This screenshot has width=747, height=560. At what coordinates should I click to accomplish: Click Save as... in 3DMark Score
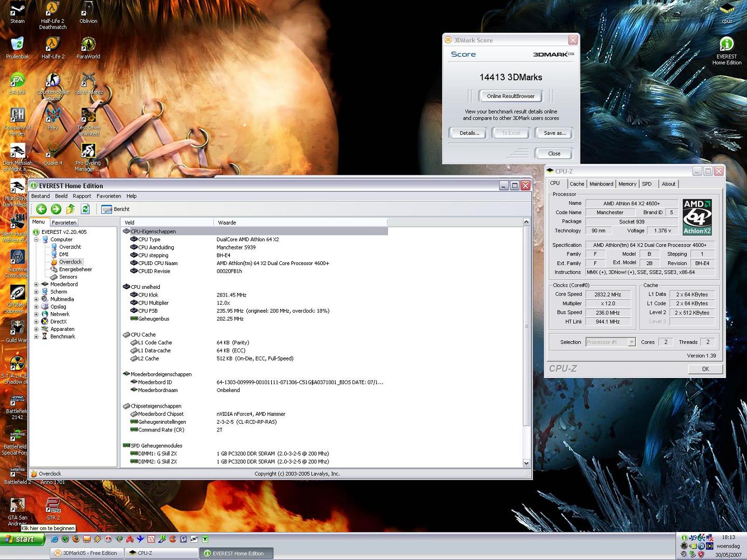coord(555,133)
